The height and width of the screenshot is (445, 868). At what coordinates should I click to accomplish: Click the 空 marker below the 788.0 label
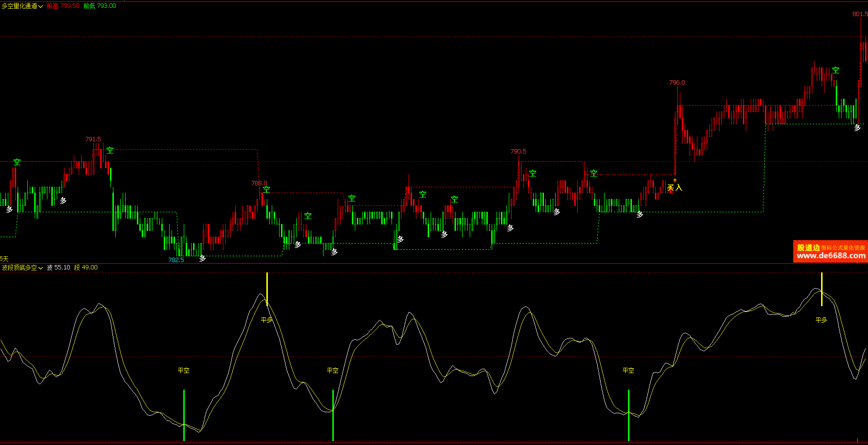tap(266, 189)
